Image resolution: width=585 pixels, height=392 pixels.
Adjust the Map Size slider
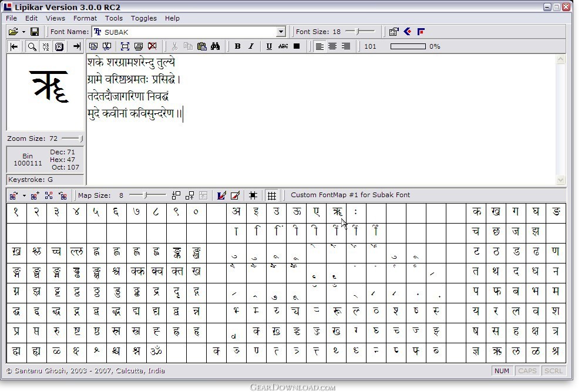[x=147, y=195]
